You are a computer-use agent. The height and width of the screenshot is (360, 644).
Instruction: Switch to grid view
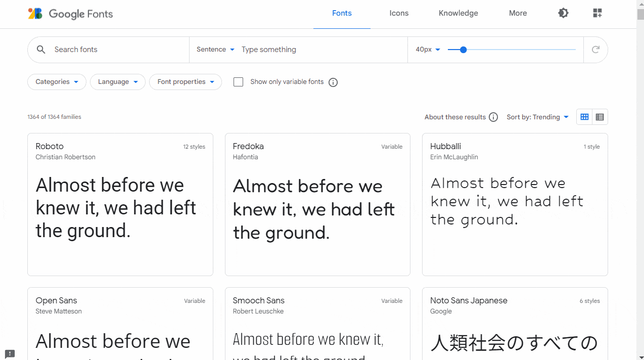pyautogui.click(x=584, y=117)
